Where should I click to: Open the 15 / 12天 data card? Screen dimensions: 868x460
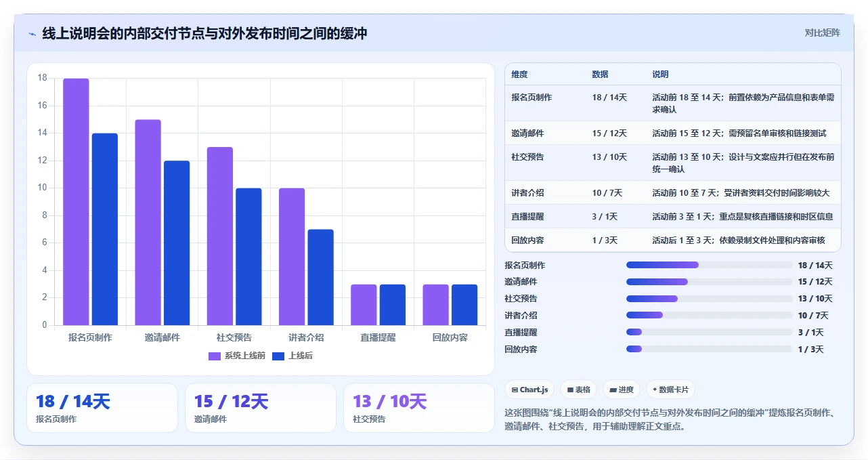[261, 408]
